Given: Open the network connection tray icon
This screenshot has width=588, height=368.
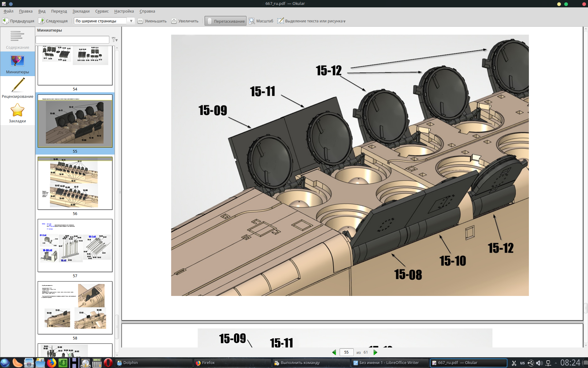Looking at the screenshot, I should coord(548,363).
